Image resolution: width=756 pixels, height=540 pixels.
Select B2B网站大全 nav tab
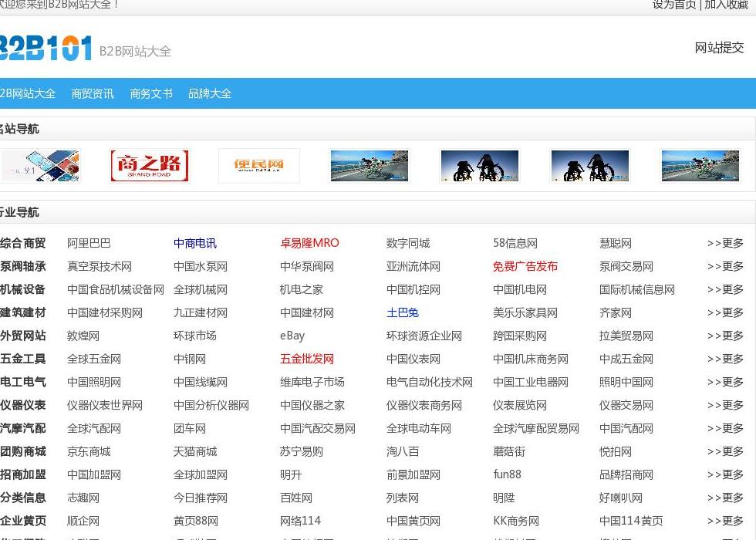coord(28,93)
